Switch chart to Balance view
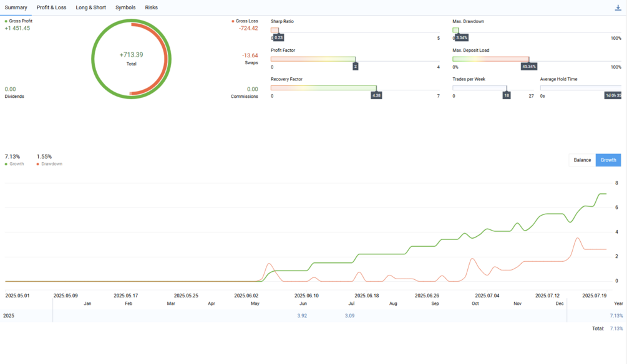The height and width of the screenshot is (364, 627). [x=582, y=160]
